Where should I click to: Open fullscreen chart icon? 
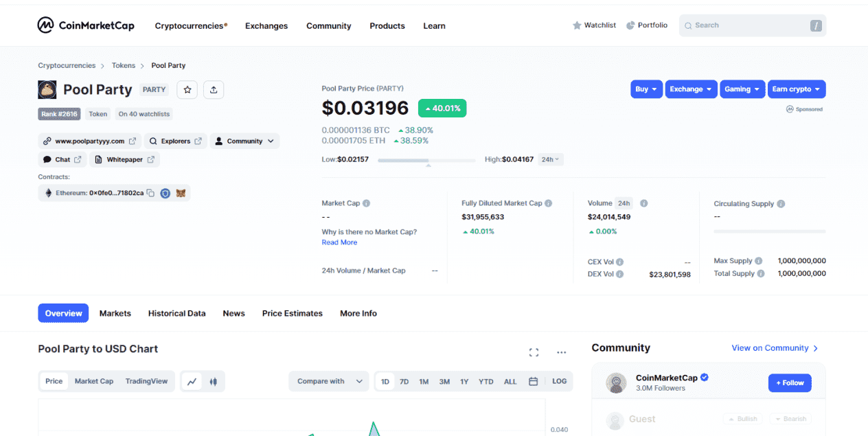pos(534,352)
